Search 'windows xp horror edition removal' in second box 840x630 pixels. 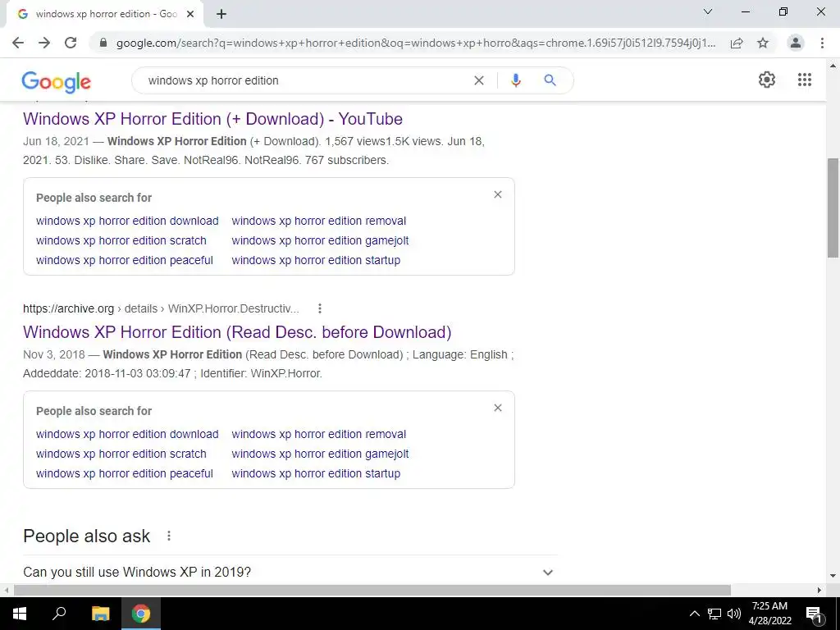pos(319,434)
